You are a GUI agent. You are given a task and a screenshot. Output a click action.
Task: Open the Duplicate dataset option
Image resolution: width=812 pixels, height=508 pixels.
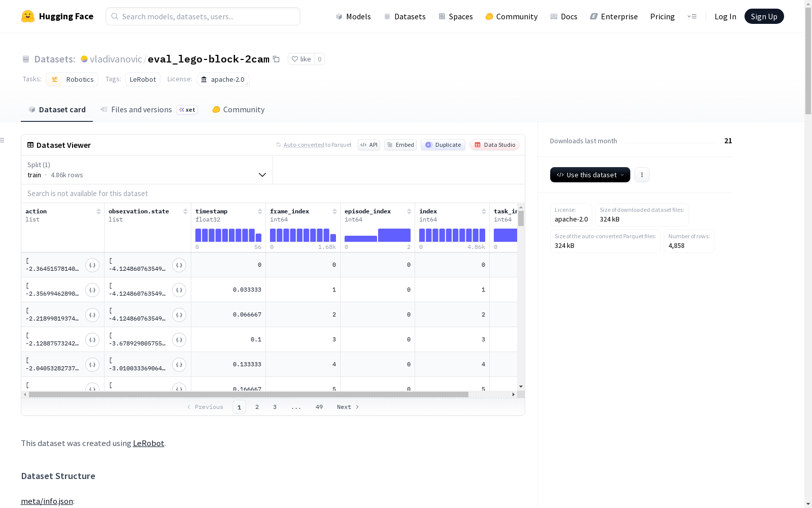coord(443,145)
